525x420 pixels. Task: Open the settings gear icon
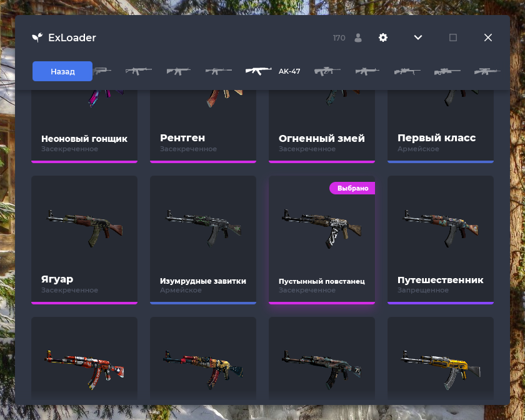tap(383, 37)
